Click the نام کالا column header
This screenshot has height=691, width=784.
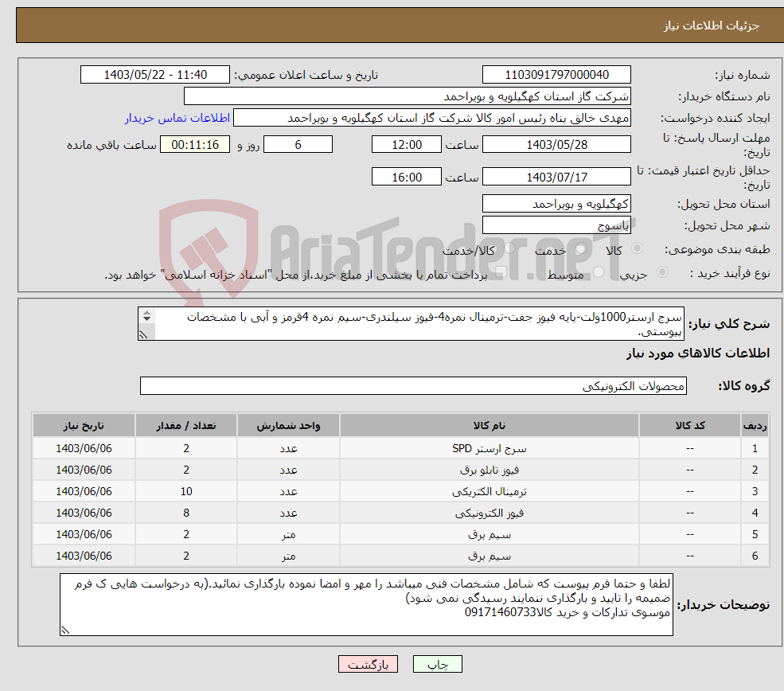point(490,425)
